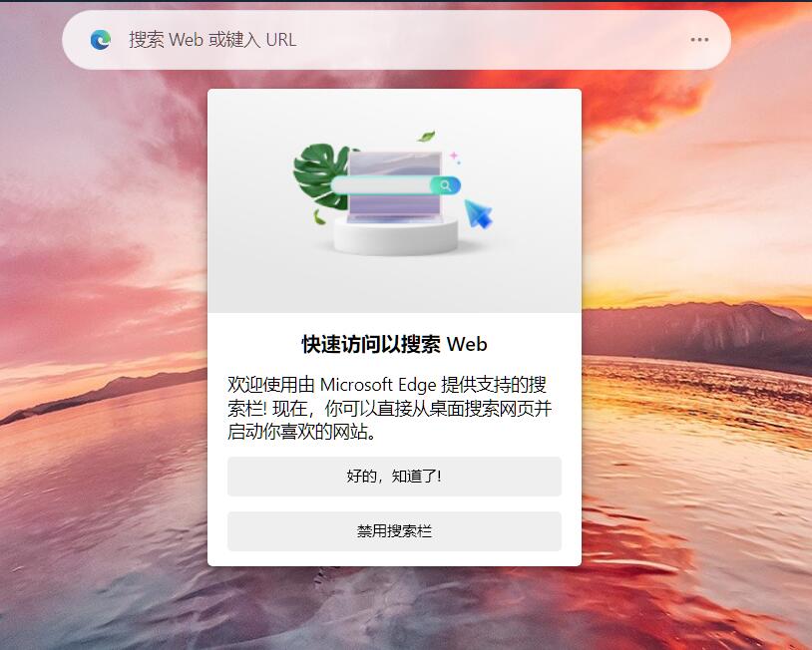Click the welcome description paragraph text
Image resolution: width=812 pixels, height=650 pixels.
click(x=389, y=408)
